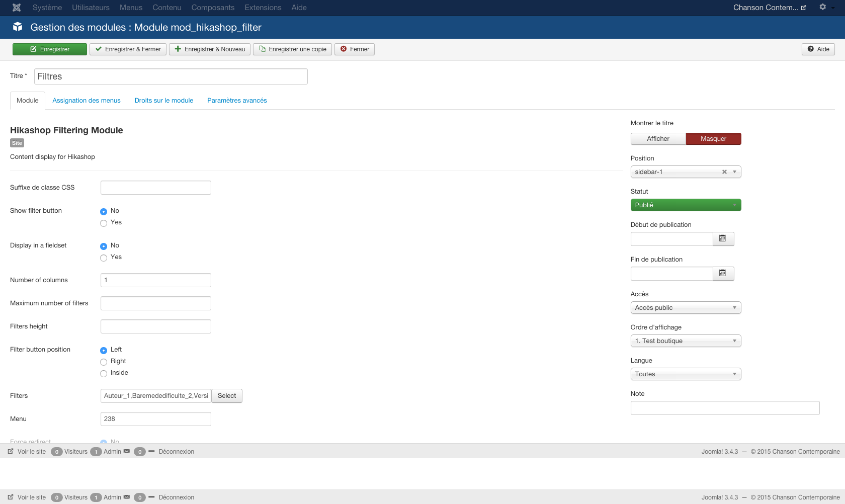Click the green Enregistrer button
The height and width of the screenshot is (504, 845).
50,49
